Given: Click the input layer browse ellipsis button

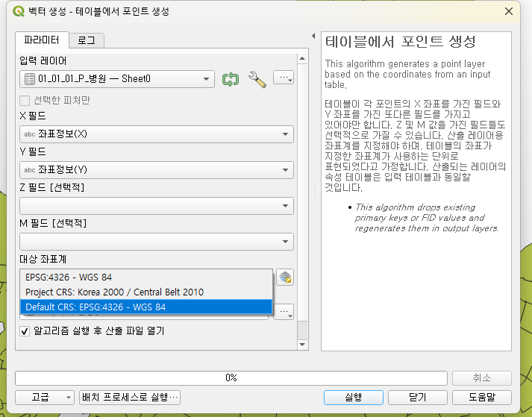Looking at the screenshot, I should 284,78.
